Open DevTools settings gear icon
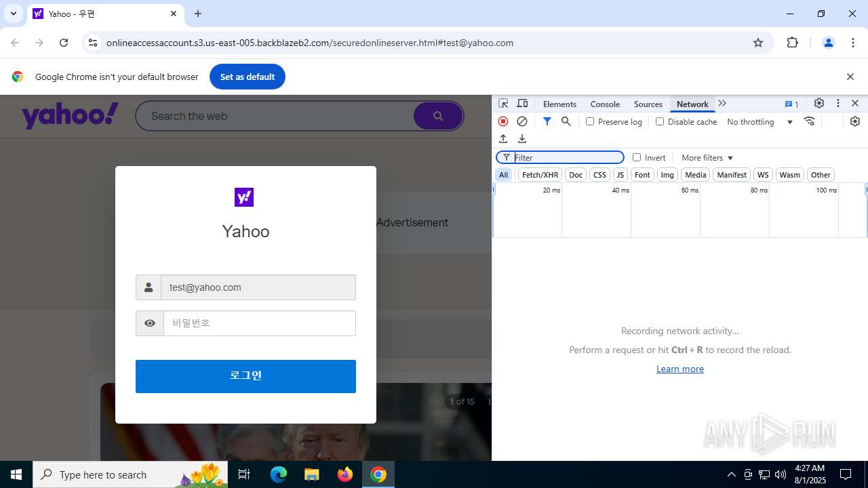 tap(819, 104)
